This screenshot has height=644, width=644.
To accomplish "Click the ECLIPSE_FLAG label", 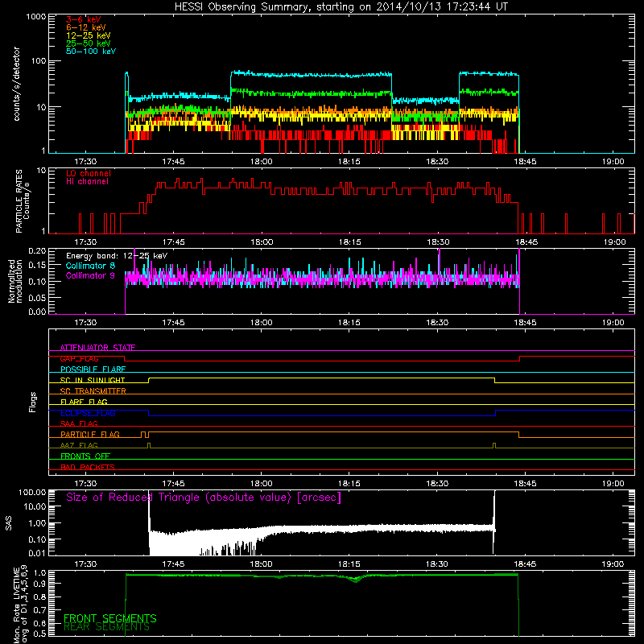I will tap(88, 413).
